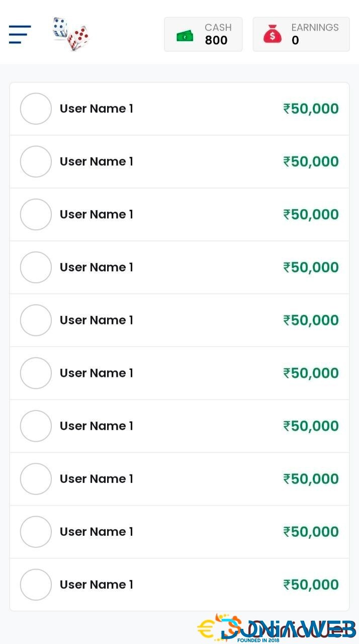Select the sixth User Name 1 label
Image resolution: width=359 pixels, height=644 pixels.
[x=97, y=373]
